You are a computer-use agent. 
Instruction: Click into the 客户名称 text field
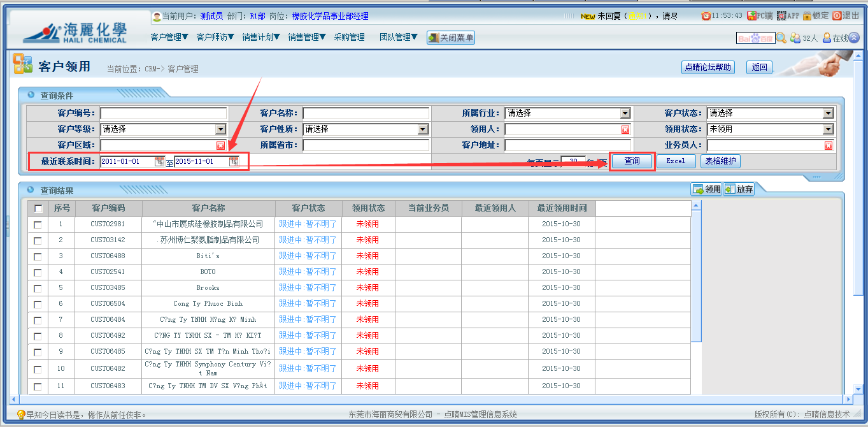366,113
